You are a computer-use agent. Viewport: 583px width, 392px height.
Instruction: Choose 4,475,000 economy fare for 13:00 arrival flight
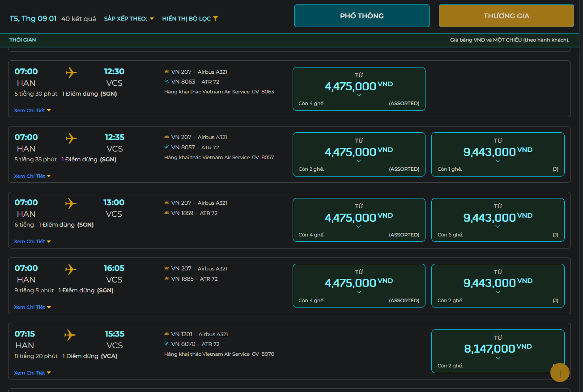(x=359, y=220)
